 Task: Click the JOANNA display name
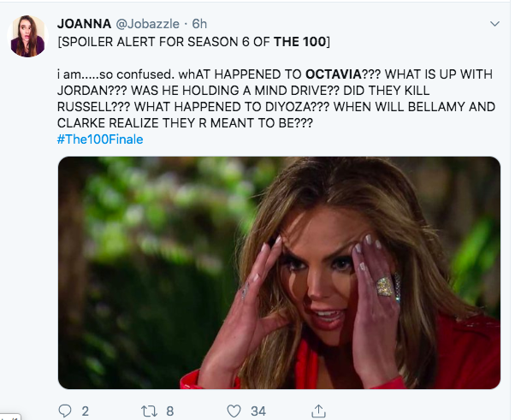pos(84,24)
